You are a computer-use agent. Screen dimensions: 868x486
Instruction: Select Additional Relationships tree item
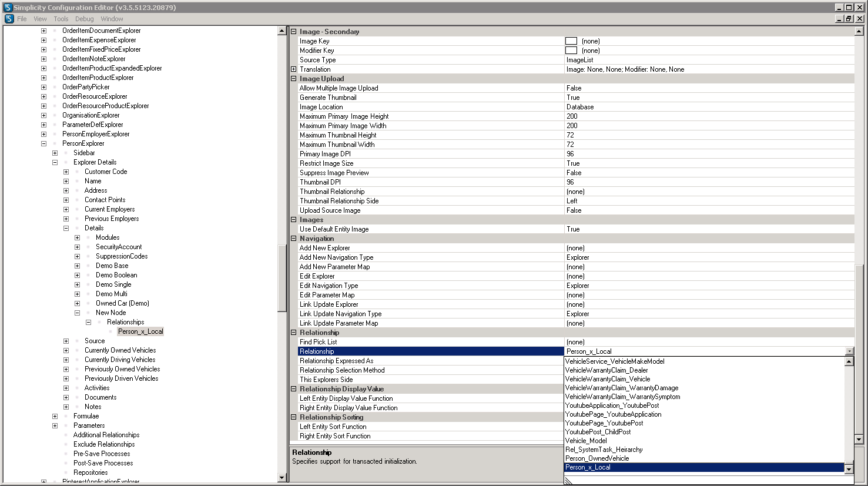tap(106, 435)
